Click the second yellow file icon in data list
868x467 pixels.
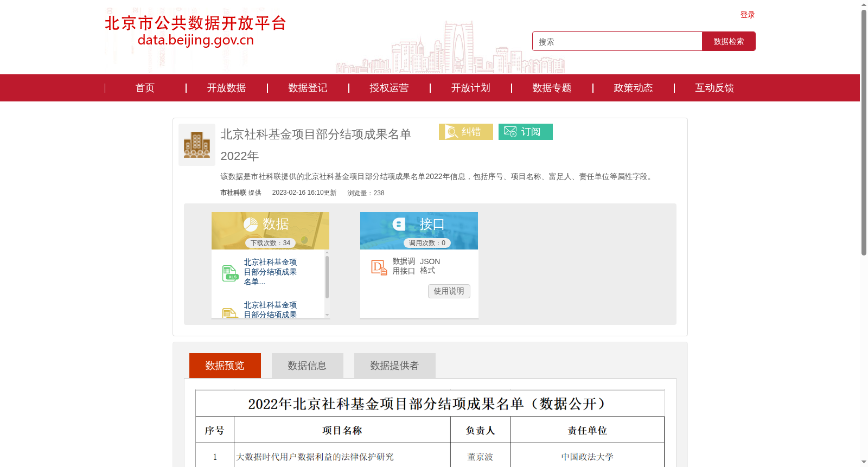tap(230, 313)
